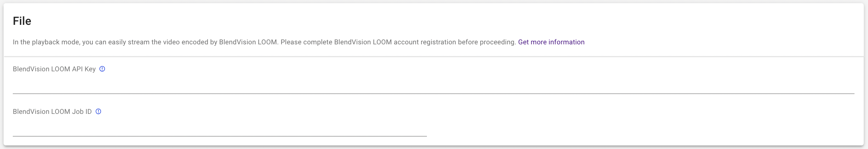Show the Job ID help tooltip icon

tap(98, 111)
